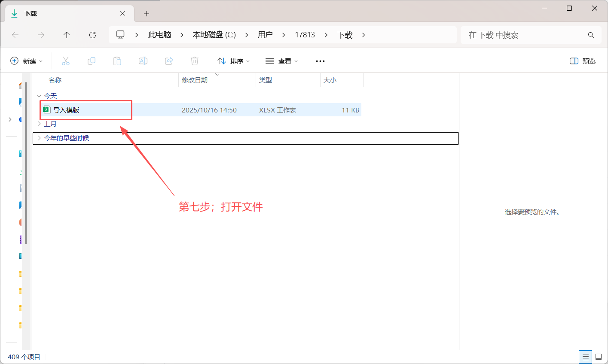The height and width of the screenshot is (364, 608).
Task: Open the 排序 sort dropdown
Action: point(234,61)
